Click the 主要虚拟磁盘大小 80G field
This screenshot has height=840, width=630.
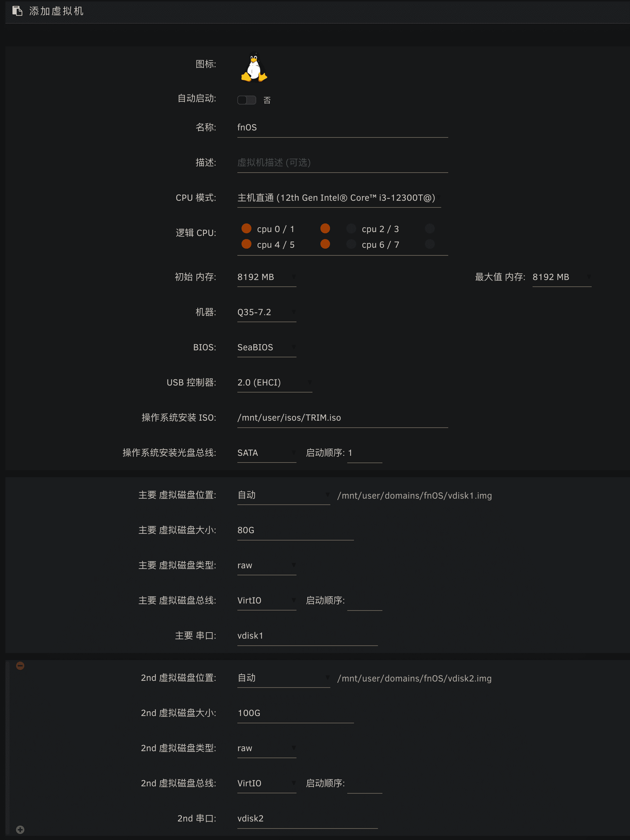[x=296, y=531]
